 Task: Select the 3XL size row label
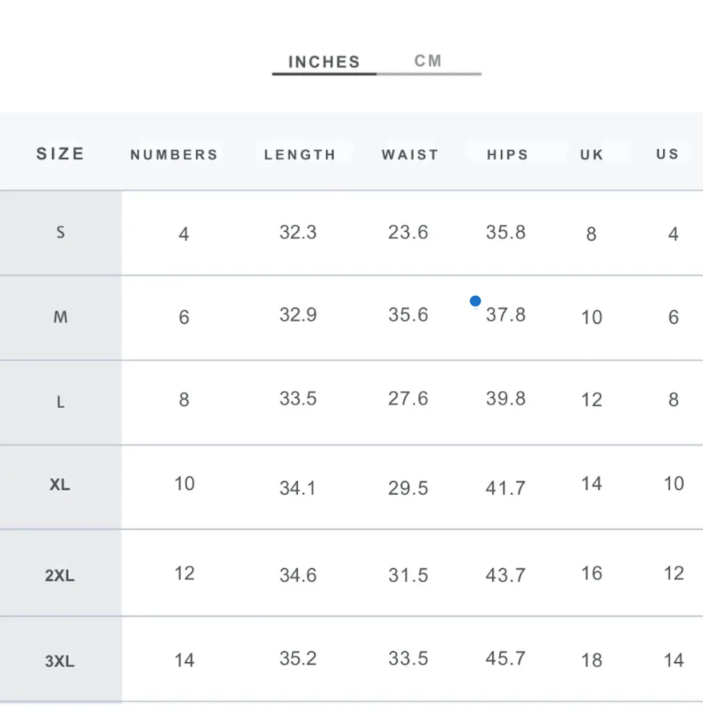60,661
